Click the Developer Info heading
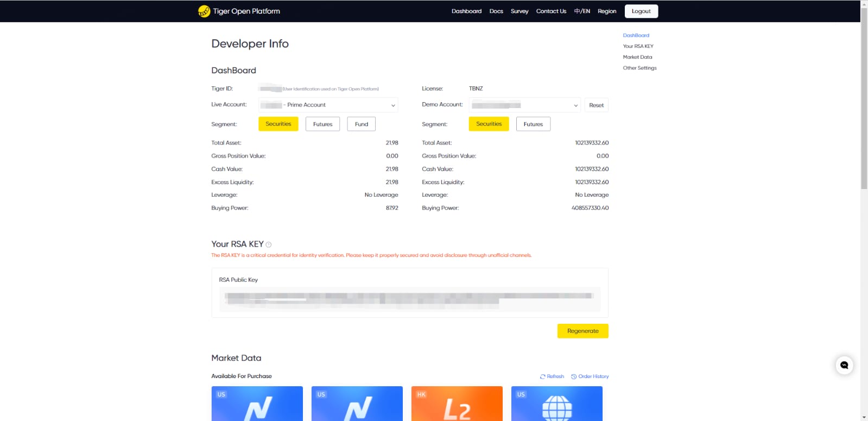The height and width of the screenshot is (421, 868). [x=250, y=43]
